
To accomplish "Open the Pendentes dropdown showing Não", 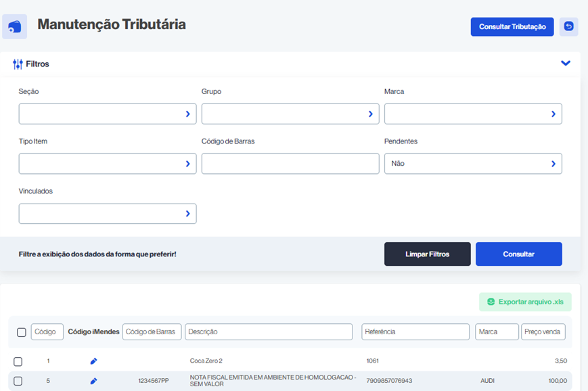I will (472, 164).
